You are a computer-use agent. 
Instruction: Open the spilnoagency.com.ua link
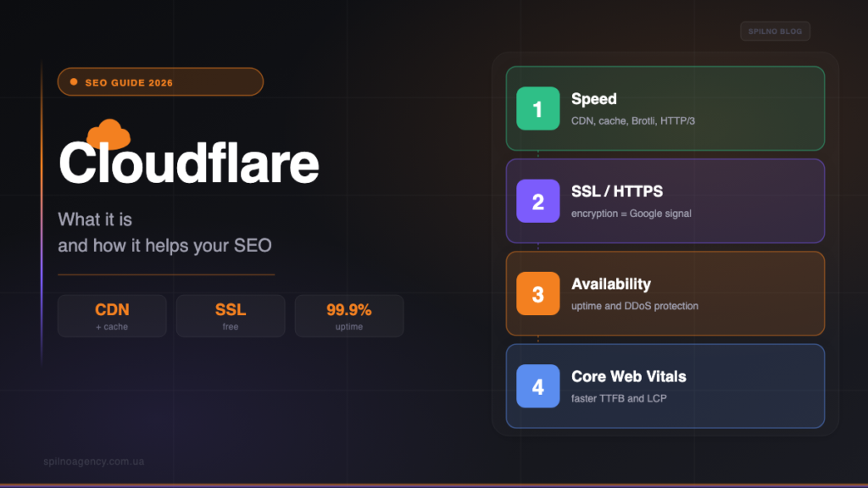coord(94,462)
